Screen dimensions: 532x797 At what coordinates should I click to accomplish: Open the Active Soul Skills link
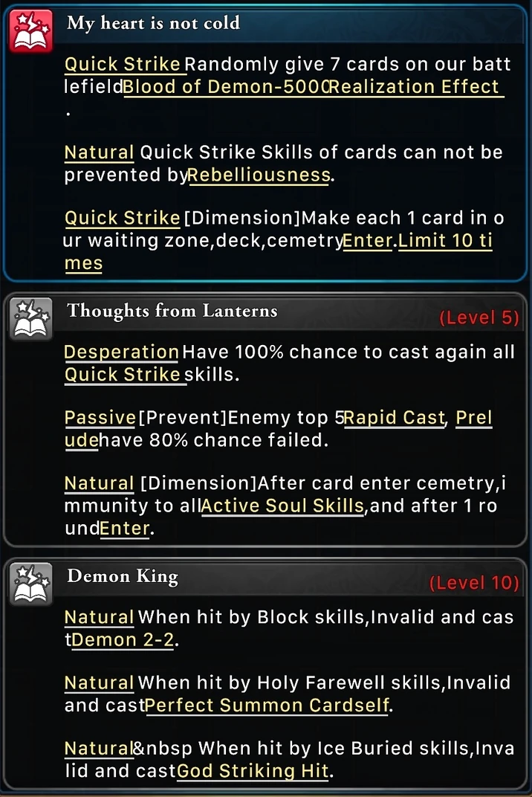tap(283, 506)
